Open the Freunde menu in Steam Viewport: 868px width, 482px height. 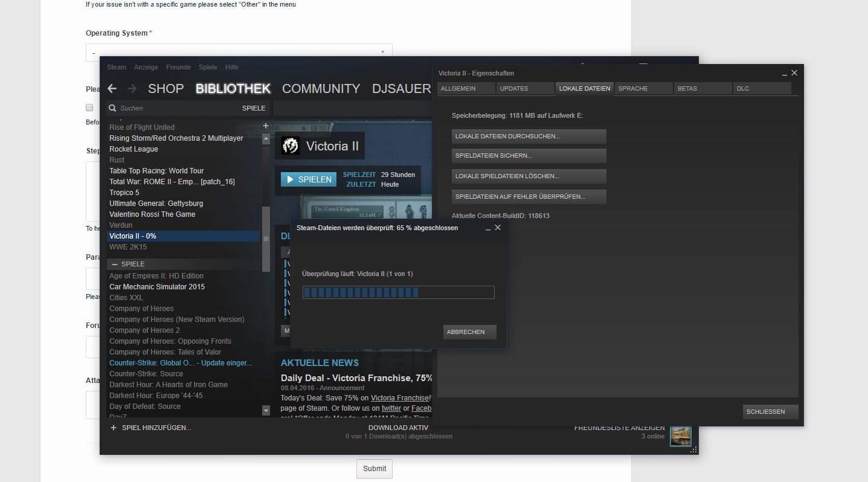178,67
